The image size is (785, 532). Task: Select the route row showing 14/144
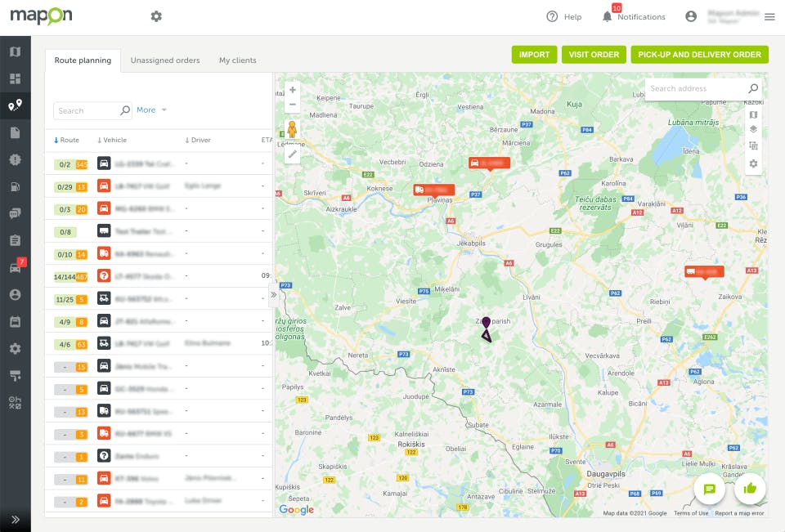(159, 276)
